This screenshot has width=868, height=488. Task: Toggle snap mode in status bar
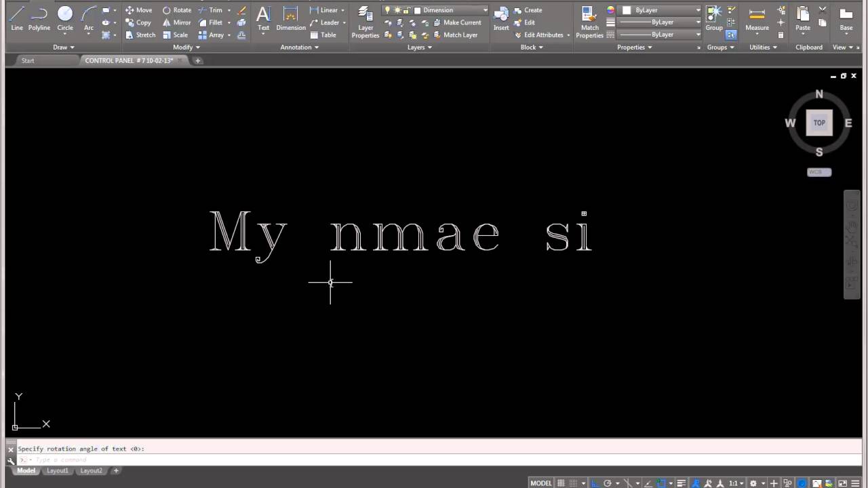tap(574, 483)
